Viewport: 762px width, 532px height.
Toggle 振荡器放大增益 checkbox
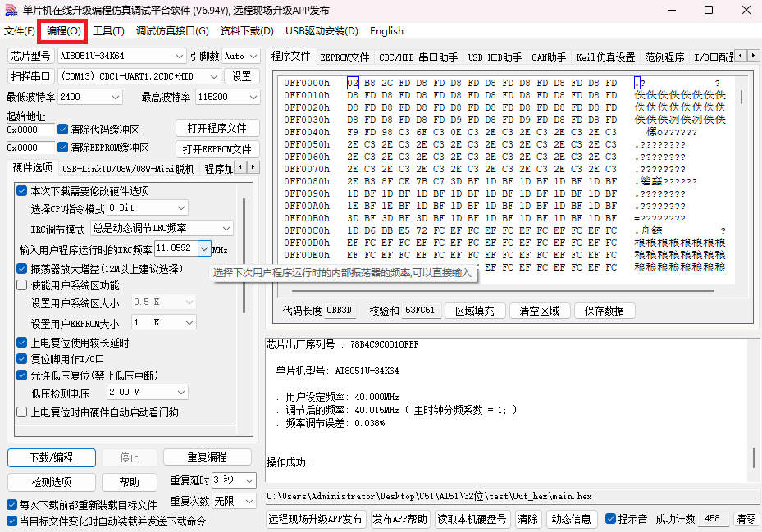(21, 269)
